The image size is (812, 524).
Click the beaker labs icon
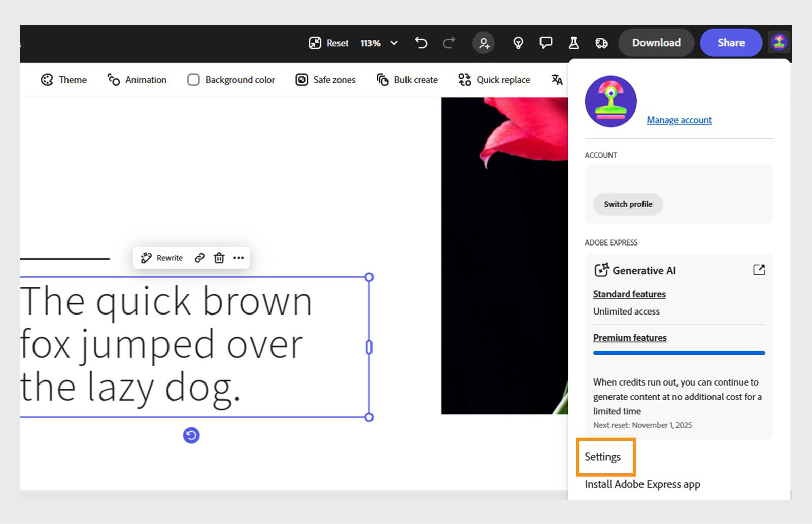tap(573, 43)
